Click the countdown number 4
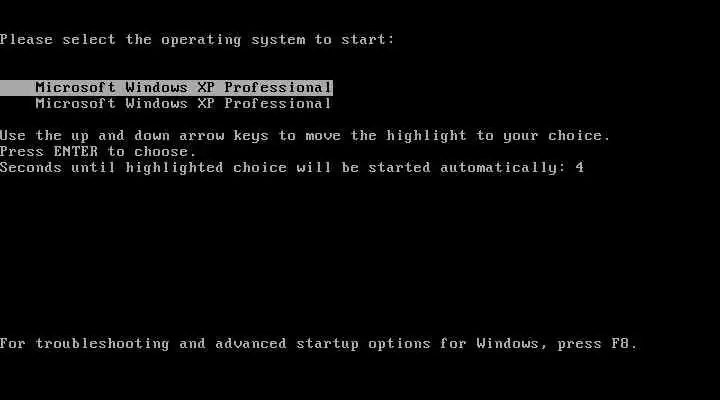This screenshot has height=400, width=720. pyautogui.click(x=579, y=168)
